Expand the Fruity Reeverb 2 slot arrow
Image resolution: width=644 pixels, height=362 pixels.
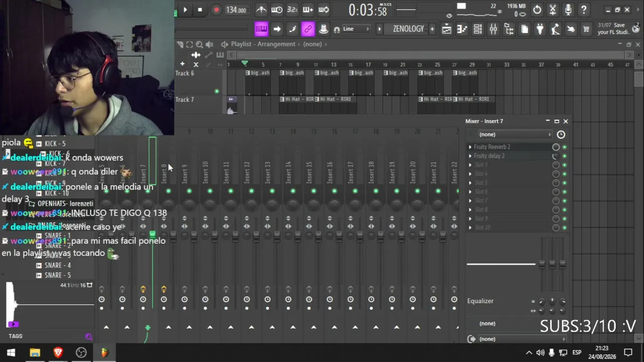[470, 147]
